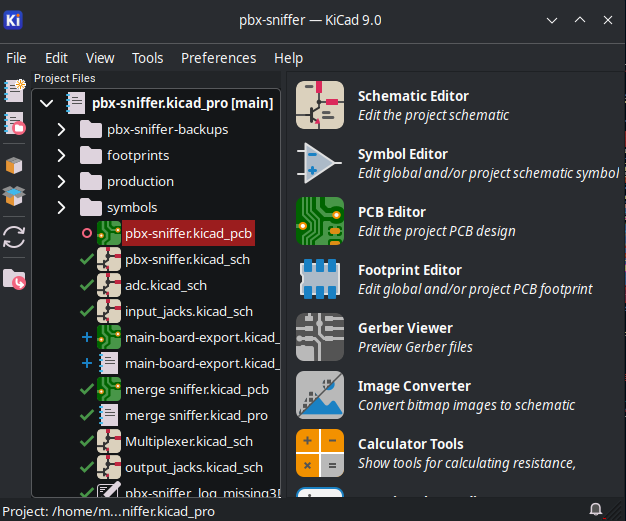Click the notifications bell in status bar
Image resolution: width=626 pixels, height=521 pixels.
(596, 509)
